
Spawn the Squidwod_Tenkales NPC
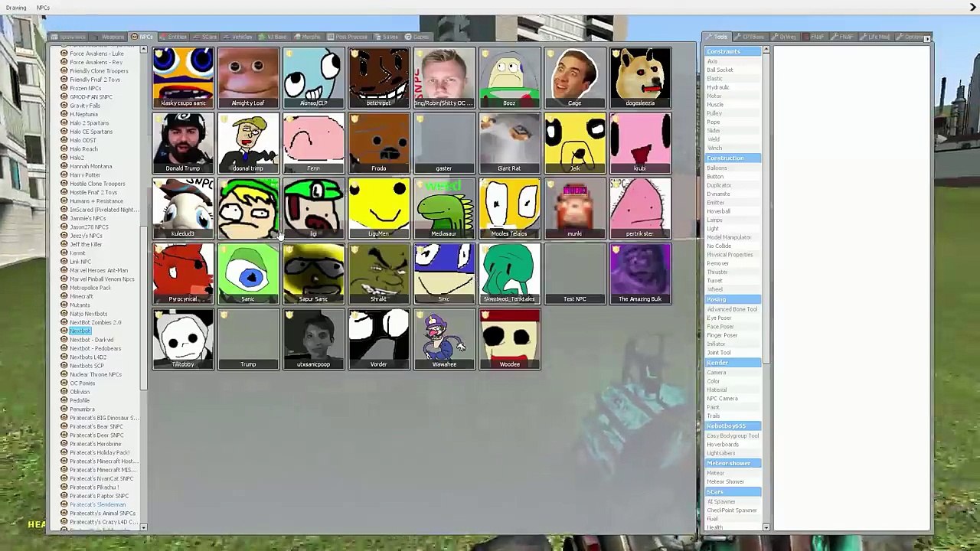[510, 274]
